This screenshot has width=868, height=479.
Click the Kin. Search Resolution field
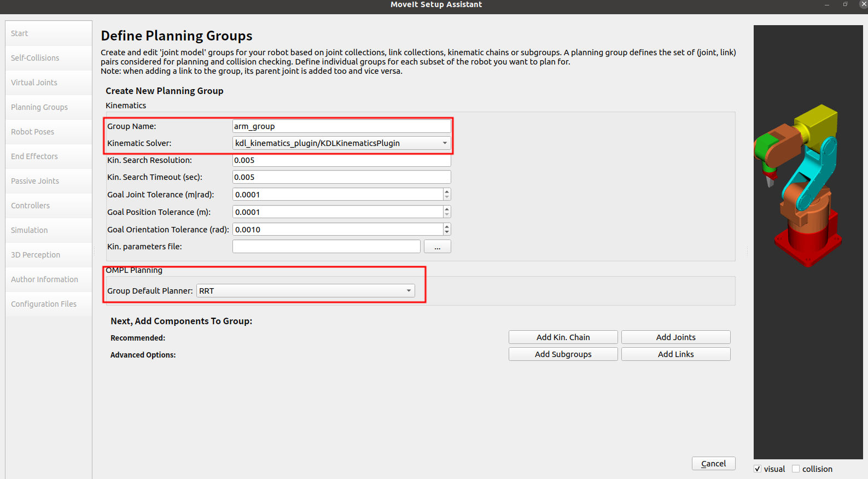click(x=342, y=160)
